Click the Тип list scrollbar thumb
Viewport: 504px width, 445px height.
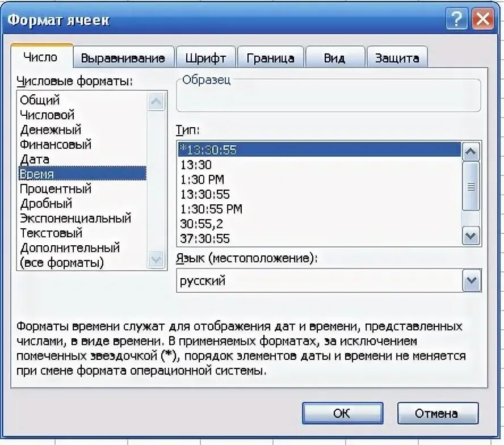(471, 186)
